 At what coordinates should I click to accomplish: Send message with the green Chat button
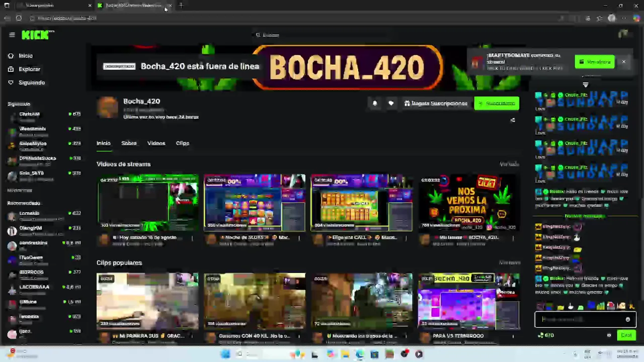(626, 335)
